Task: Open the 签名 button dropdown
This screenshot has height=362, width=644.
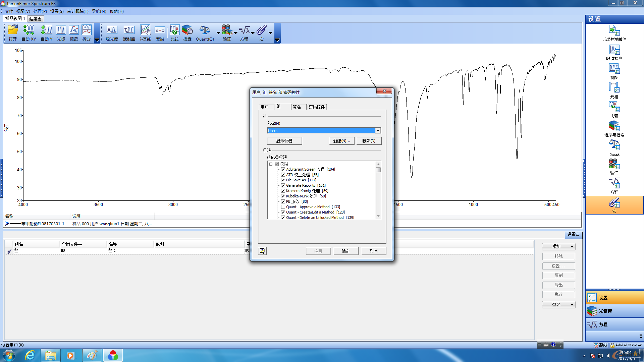Action: pyautogui.click(x=572, y=305)
